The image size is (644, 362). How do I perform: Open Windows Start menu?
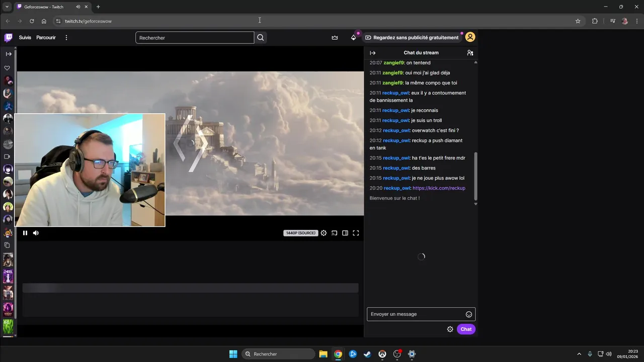click(x=233, y=354)
